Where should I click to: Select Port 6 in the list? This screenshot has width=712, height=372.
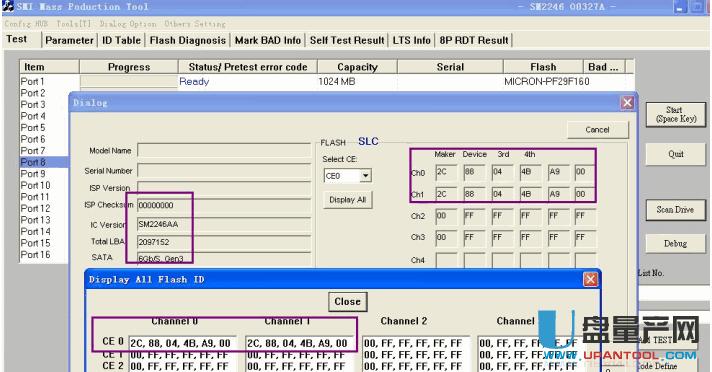pyautogui.click(x=33, y=139)
